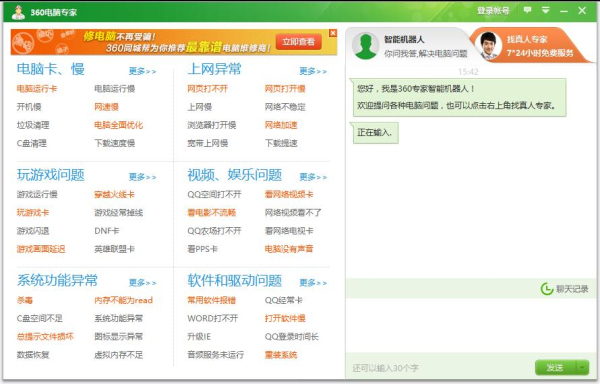Click the C盘清理 link
The width and height of the screenshot is (600, 384).
pyautogui.click(x=31, y=143)
